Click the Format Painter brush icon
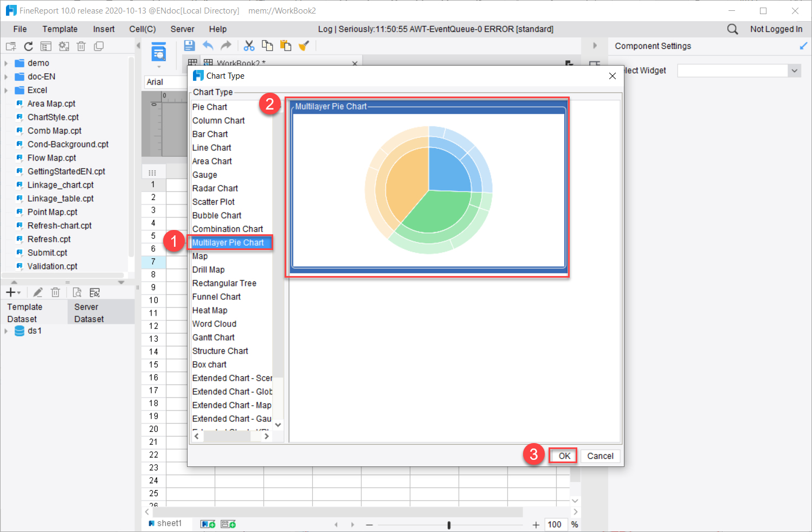Viewport: 812px width, 532px height. [304, 46]
